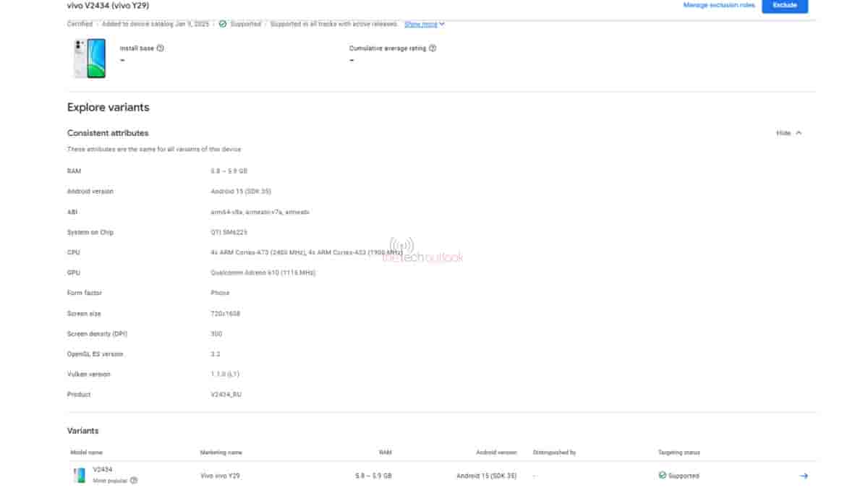
Task: Click the RAM column header in Variants
Action: (385, 453)
